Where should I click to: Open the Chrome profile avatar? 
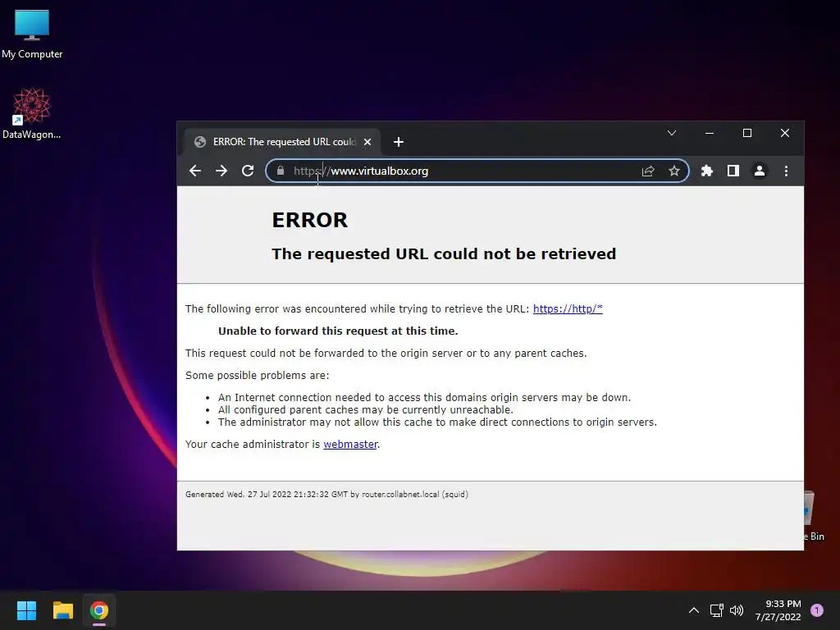point(760,171)
